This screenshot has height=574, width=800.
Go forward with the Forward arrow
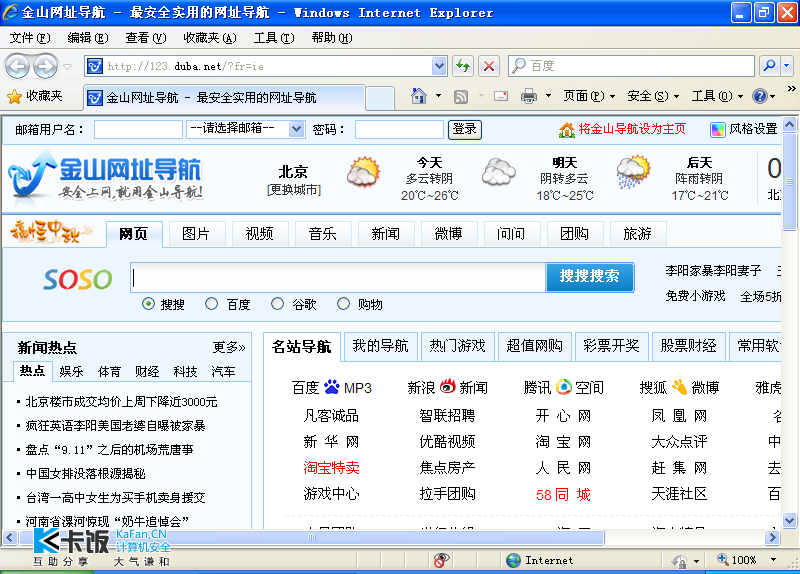click(x=46, y=66)
